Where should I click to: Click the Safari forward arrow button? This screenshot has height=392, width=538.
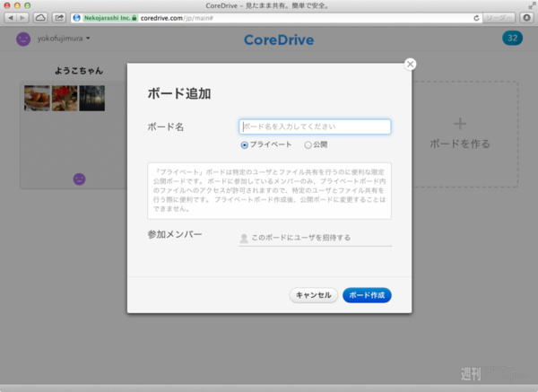(x=22, y=18)
